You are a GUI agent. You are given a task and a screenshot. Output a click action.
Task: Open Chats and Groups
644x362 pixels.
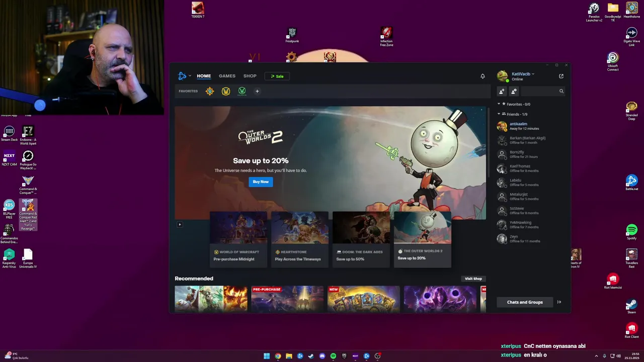pyautogui.click(x=525, y=302)
